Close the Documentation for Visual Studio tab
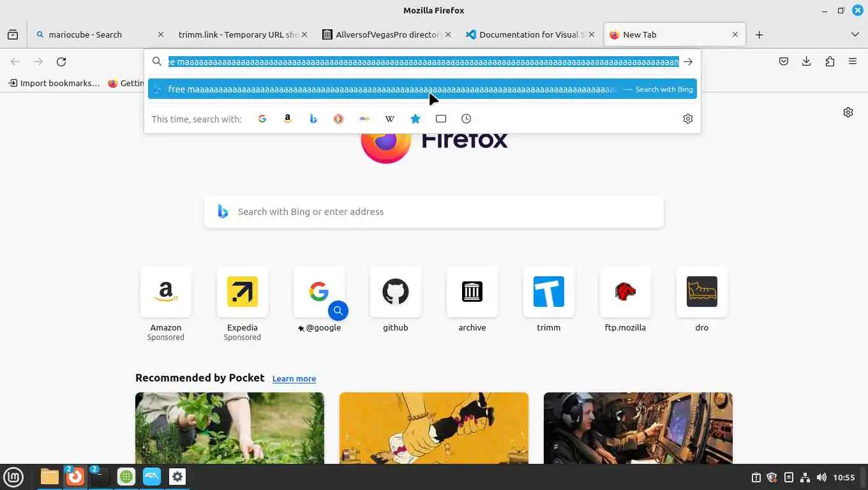 click(592, 34)
